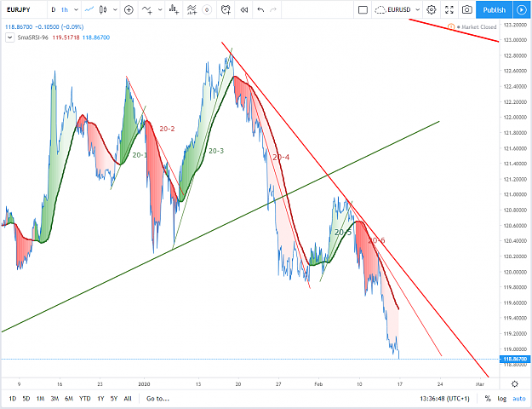Select the D daily interval
This screenshot has height=409, width=532.
tap(54, 10)
